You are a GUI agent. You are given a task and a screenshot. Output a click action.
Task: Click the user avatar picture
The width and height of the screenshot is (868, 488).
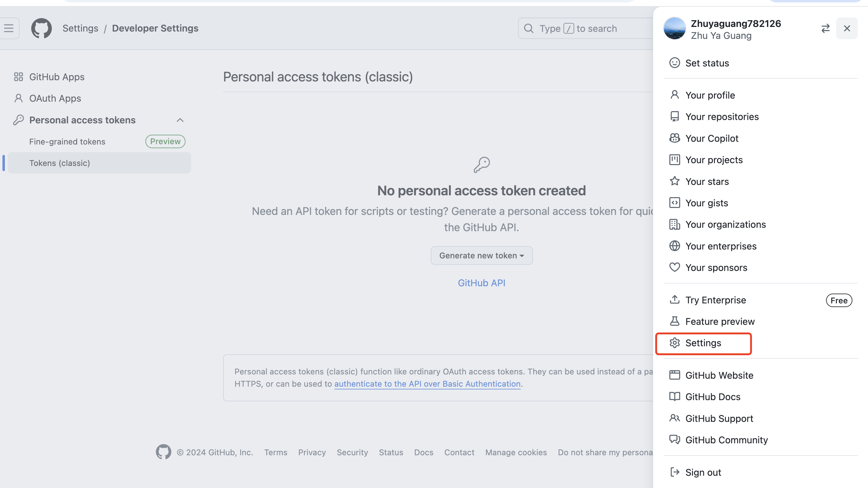[x=674, y=29]
